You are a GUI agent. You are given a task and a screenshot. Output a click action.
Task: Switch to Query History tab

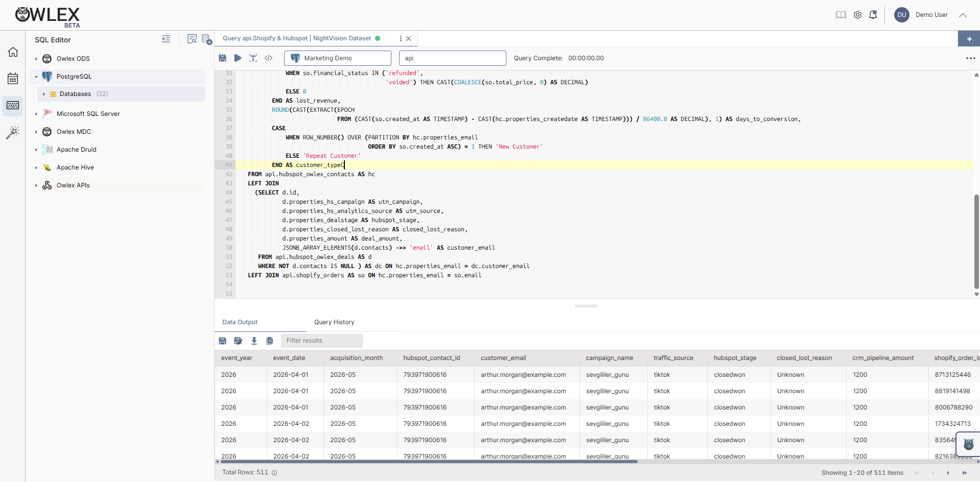click(x=334, y=322)
